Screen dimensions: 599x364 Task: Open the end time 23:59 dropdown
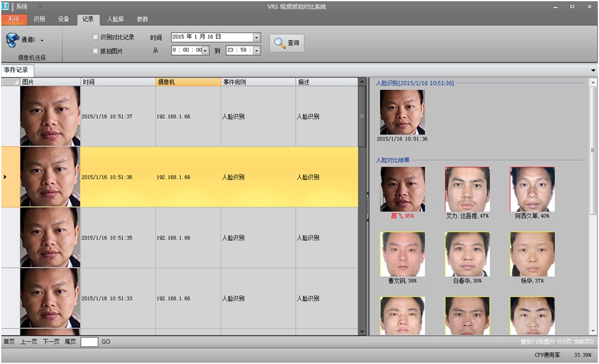point(256,50)
